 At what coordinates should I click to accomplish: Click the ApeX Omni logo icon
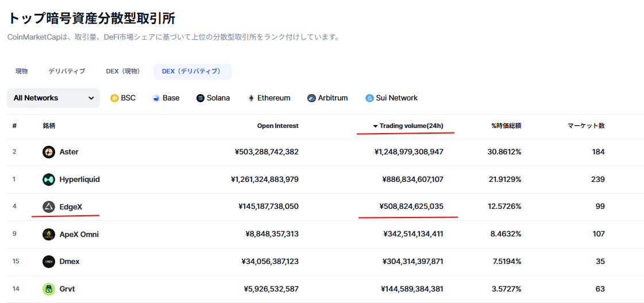point(49,234)
